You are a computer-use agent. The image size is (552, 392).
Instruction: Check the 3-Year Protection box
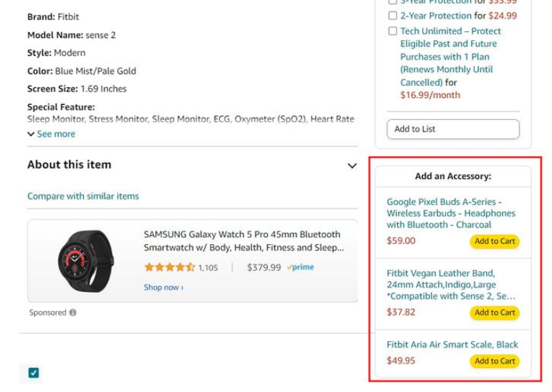393,2
